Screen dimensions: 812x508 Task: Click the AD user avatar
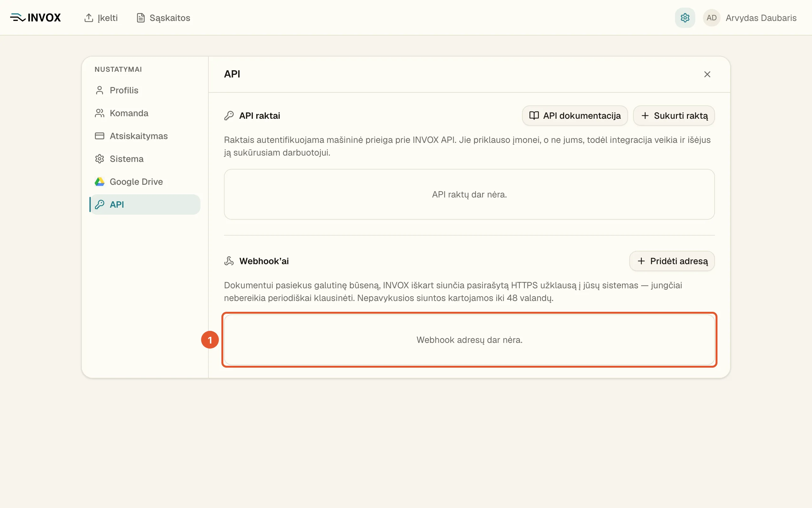[x=711, y=18]
